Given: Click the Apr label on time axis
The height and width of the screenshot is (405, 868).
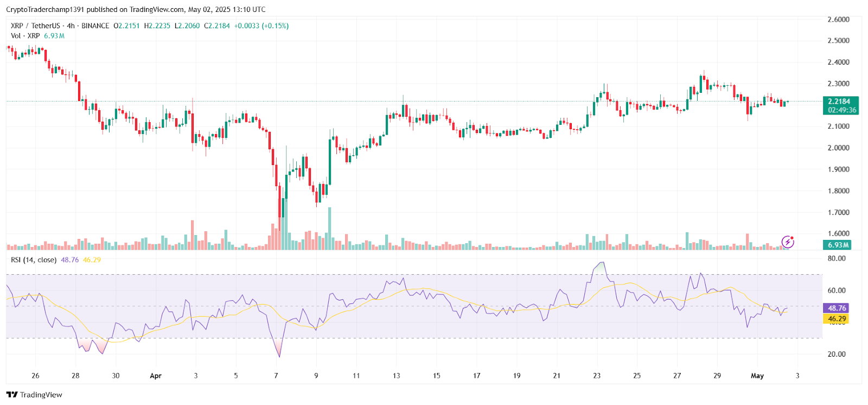Looking at the screenshot, I should [x=156, y=376].
